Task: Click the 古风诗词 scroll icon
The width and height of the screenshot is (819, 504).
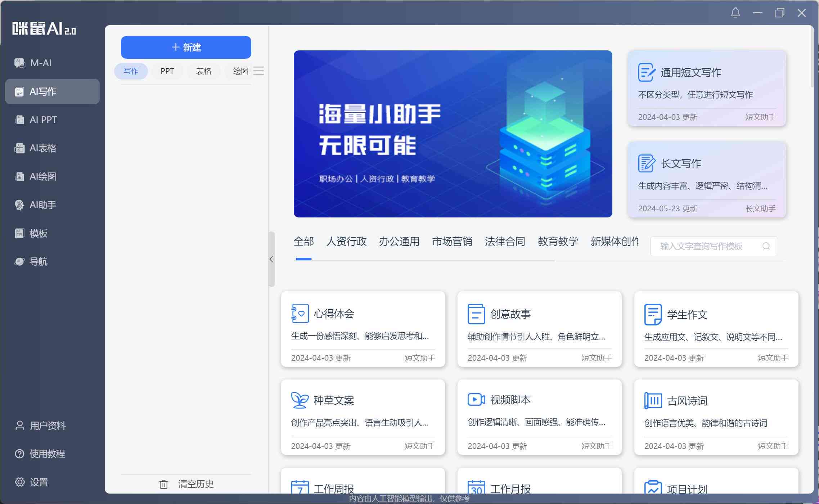Action: pyautogui.click(x=653, y=400)
